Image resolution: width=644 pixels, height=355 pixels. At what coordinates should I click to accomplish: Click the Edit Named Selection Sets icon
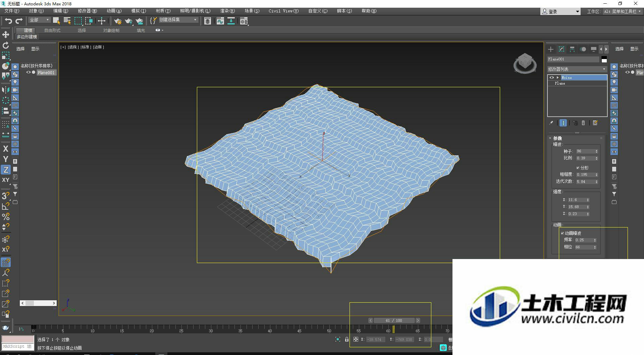pos(153,21)
